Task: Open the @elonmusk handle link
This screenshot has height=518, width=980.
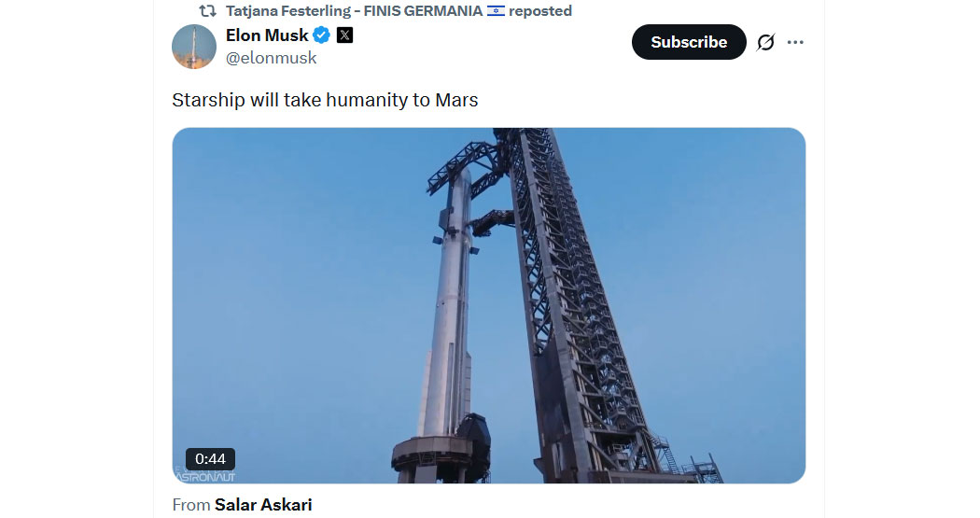Action: (x=272, y=58)
